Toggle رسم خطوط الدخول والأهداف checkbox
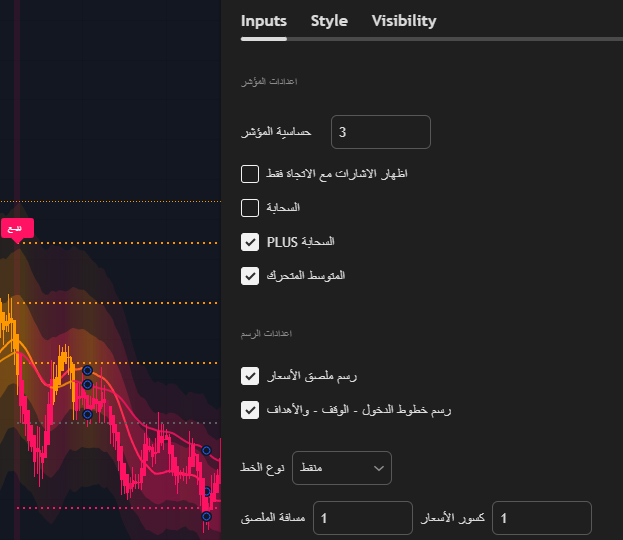This screenshot has height=540, width=623. click(x=250, y=410)
